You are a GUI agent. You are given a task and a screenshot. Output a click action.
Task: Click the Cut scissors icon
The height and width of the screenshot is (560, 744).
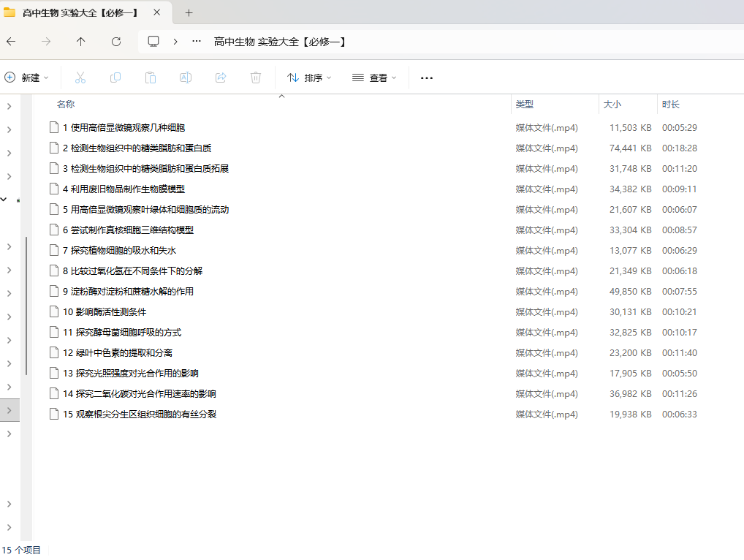click(x=80, y=77)
